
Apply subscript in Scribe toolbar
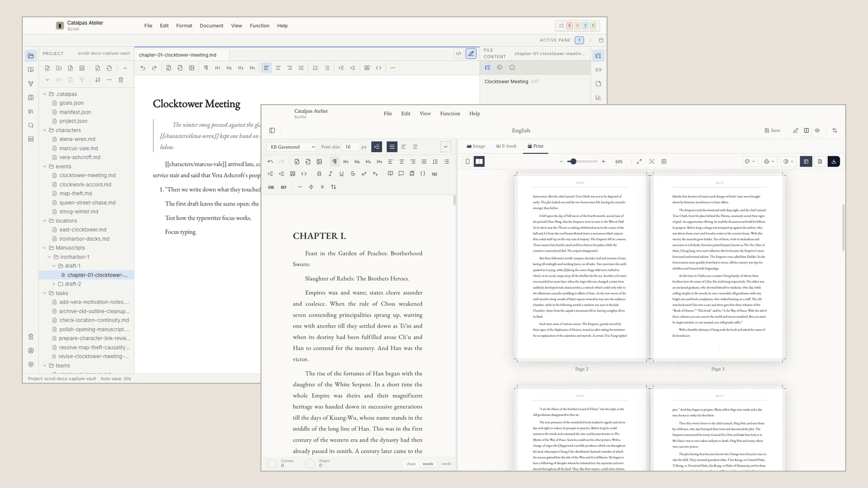pos(375,174)
